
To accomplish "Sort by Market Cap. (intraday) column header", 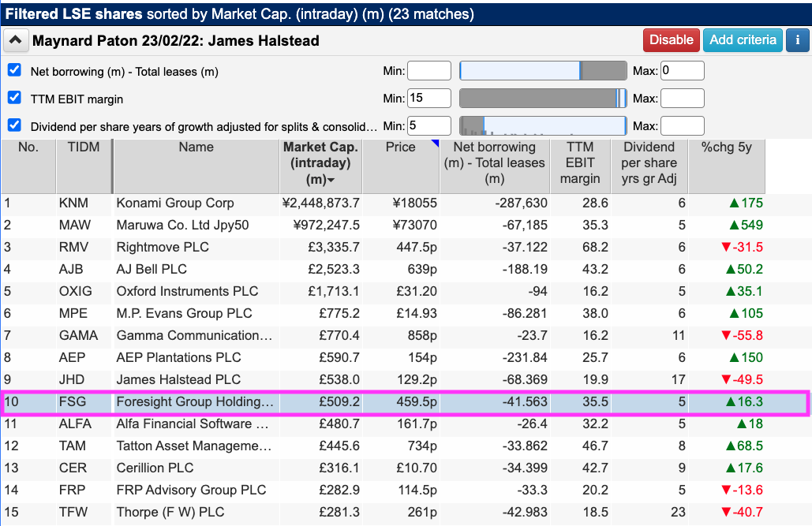I will 320,166.
